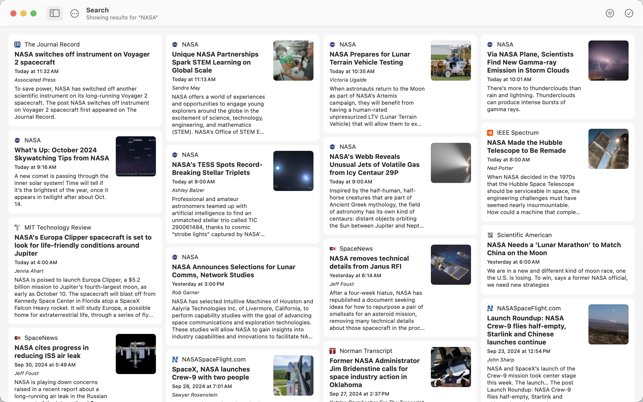Open the filter icon in toolbar

point(609,13)
